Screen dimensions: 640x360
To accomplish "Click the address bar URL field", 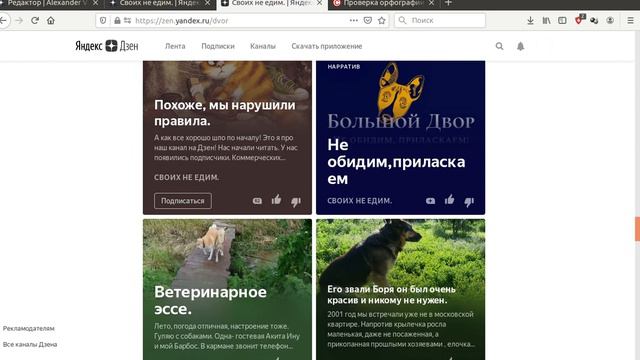I will [241, 20].
